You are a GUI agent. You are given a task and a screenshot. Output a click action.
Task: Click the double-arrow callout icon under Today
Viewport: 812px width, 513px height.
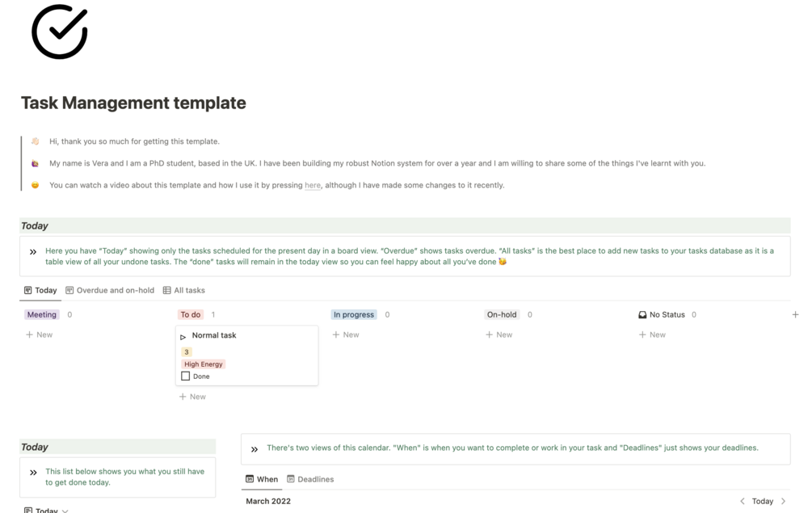point(33,252)
